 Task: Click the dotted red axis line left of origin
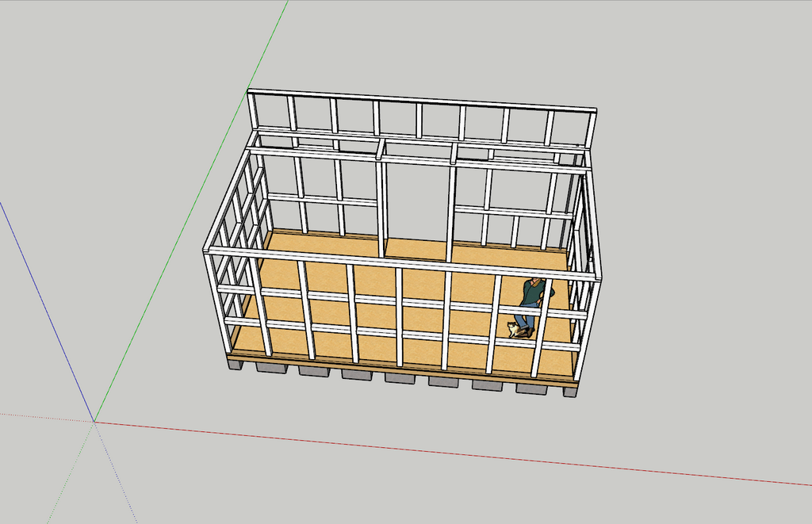tap(40, 416)
